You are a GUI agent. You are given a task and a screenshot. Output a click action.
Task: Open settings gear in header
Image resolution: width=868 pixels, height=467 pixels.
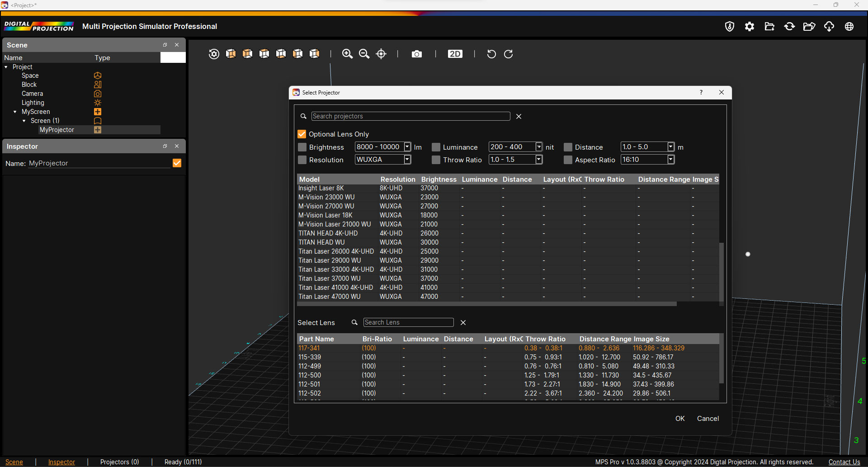click(x=749, y=26)
